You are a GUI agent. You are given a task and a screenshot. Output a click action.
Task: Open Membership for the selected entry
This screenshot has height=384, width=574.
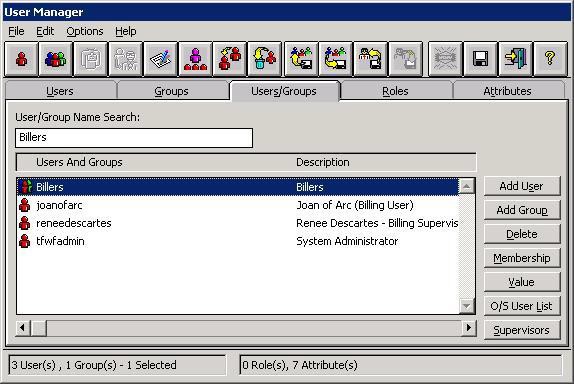522,258
